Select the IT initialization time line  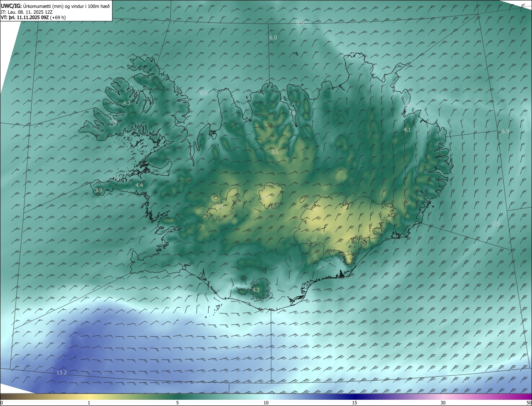coord(27,12)
